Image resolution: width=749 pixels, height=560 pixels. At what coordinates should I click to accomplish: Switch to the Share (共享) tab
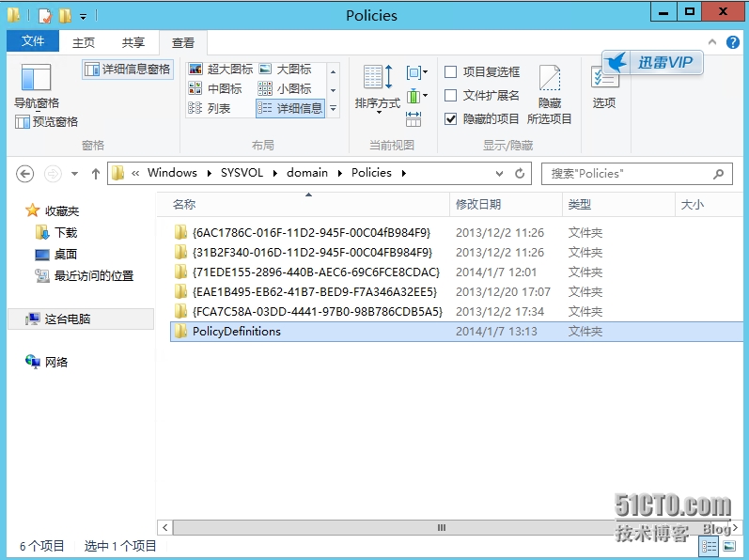click(133, 42)
